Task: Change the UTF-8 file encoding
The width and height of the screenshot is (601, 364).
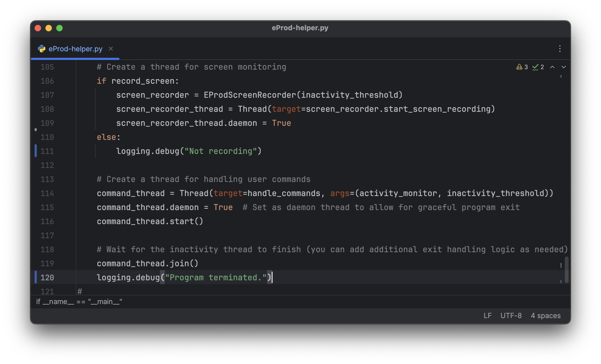Action: coord(511,316)
